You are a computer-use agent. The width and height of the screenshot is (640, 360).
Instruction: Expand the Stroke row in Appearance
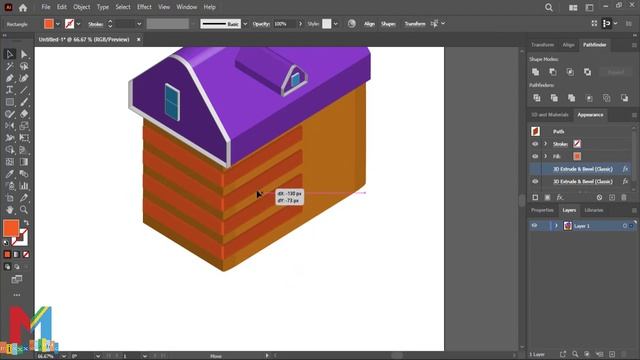pyautogui.click(x=545, y=144)
